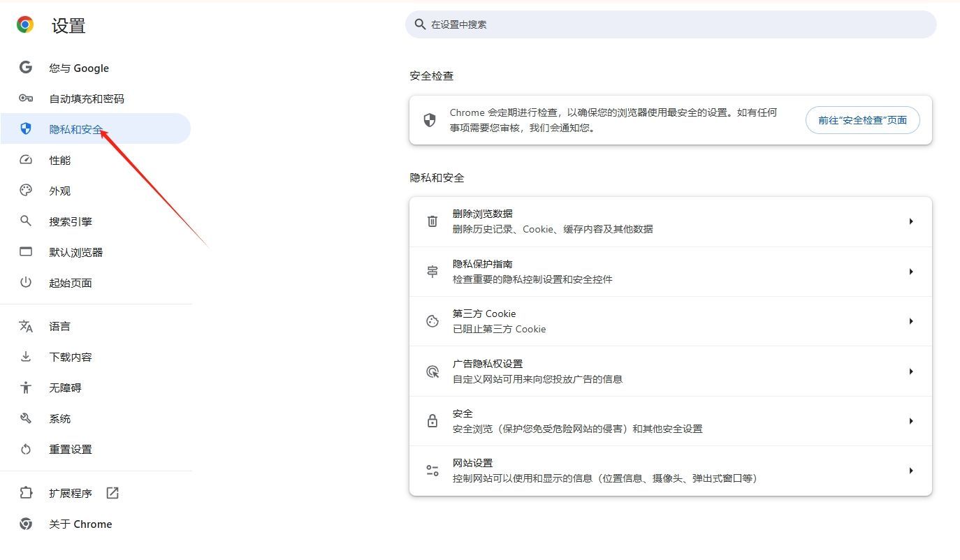Click 前往"安全检查"页面 button
The height and width of the screenshot is (560, 960).
pyautogui.click(x=862, y=120)
